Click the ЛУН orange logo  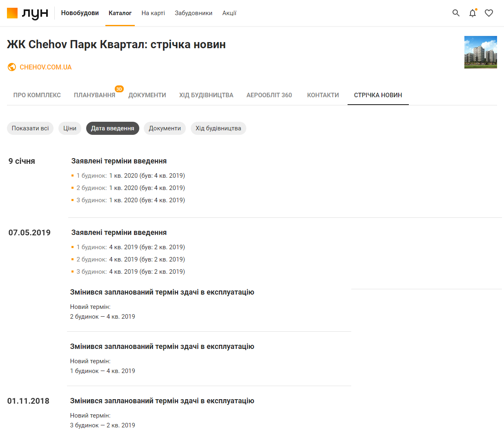[27, 13]
